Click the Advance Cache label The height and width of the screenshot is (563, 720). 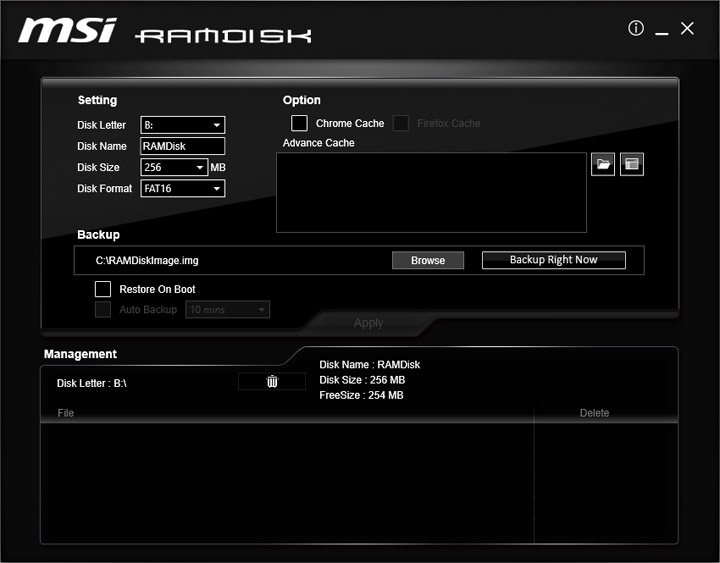tap(319, 143)
